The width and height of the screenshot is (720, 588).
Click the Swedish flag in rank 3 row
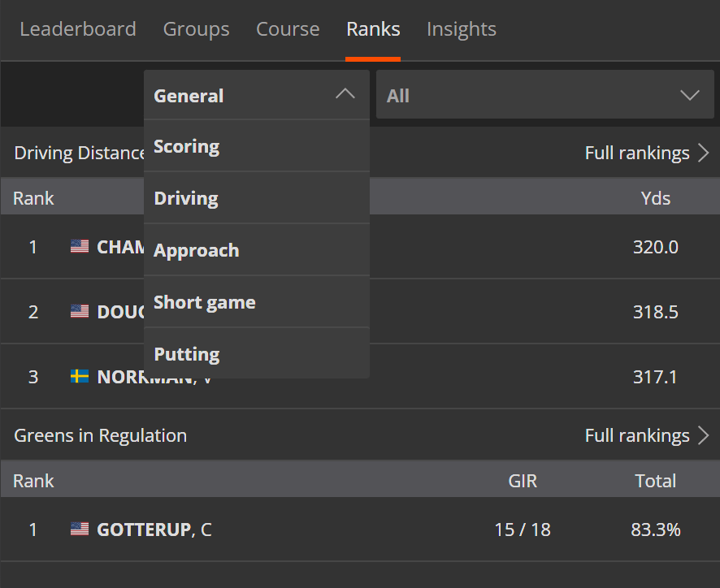(80, 377)
